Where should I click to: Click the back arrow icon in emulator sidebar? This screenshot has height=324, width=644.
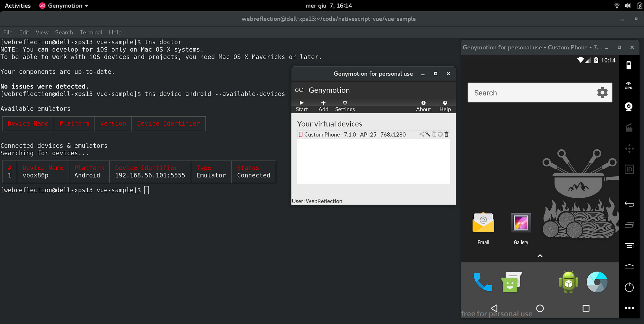[629, 204]
